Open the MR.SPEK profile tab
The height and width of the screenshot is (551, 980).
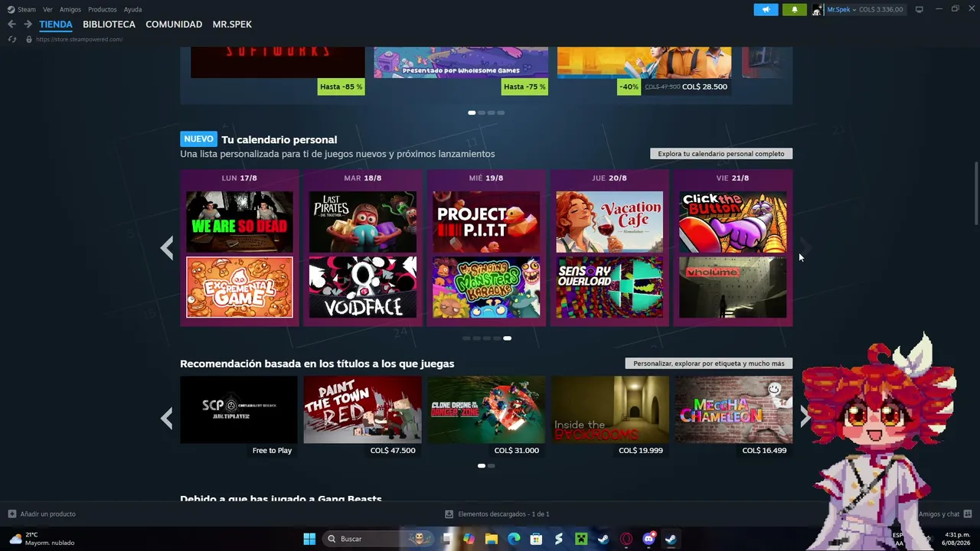click(232, 24)
